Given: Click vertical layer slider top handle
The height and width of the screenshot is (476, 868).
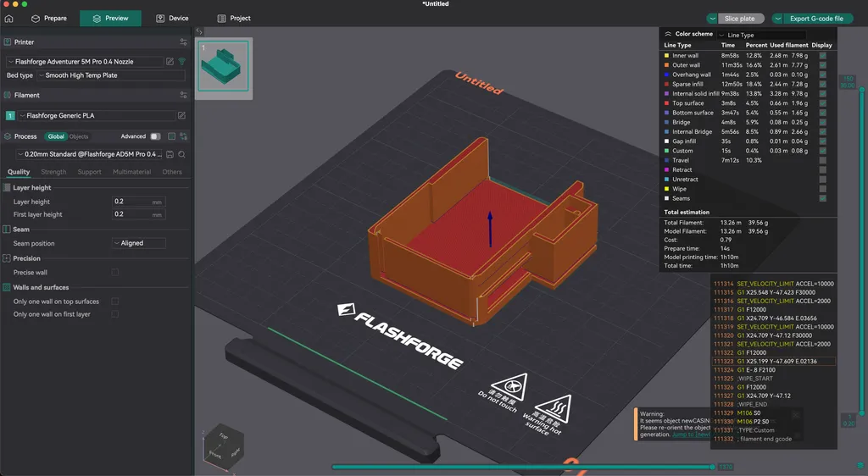Looking at the screenshot, I should pyautogui.click(x=861, y=88).
